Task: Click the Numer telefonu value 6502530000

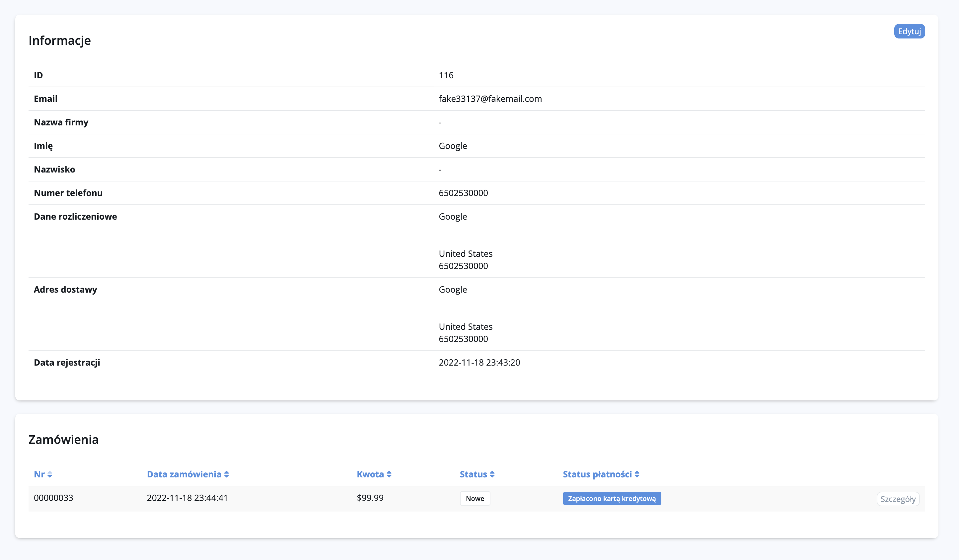Action: (463, 193)
